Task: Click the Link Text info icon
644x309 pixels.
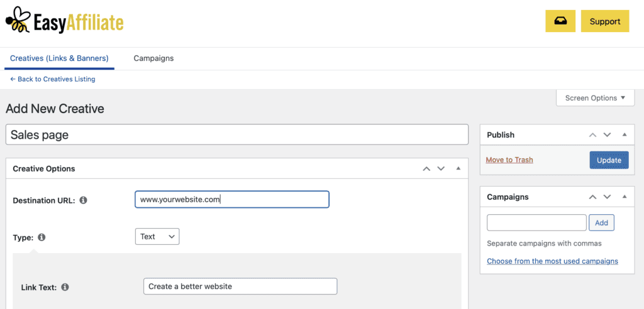Action: (65, 287)
